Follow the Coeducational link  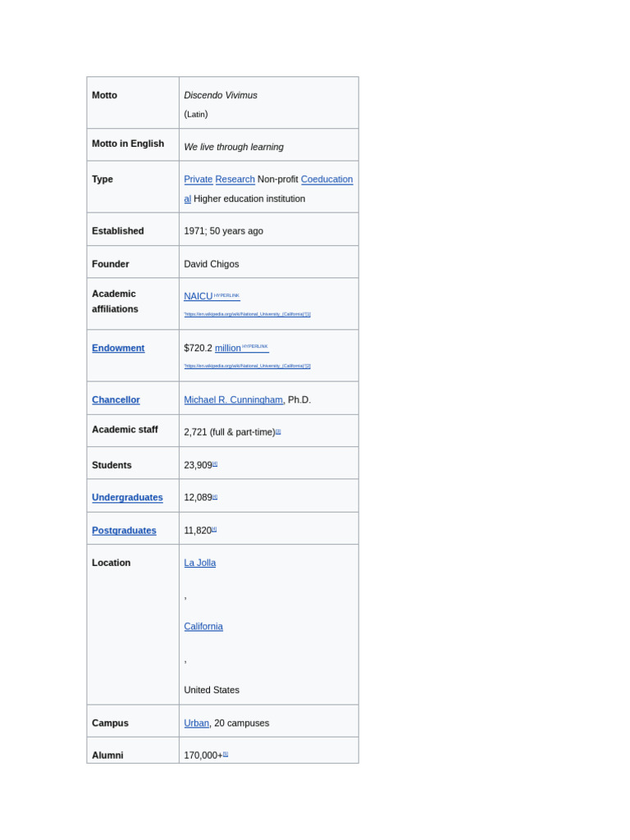(x=326, y=180)
